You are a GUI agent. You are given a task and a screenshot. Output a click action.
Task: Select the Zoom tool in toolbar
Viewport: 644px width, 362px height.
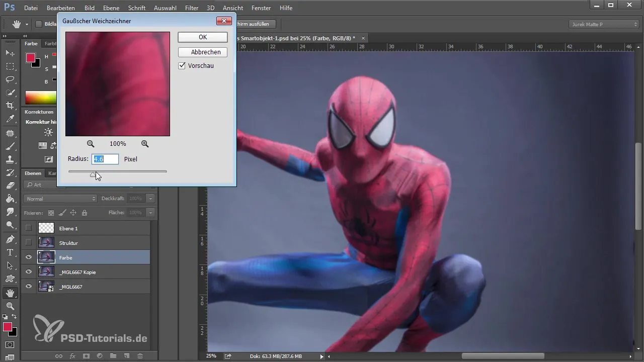[x=10, y=305]
